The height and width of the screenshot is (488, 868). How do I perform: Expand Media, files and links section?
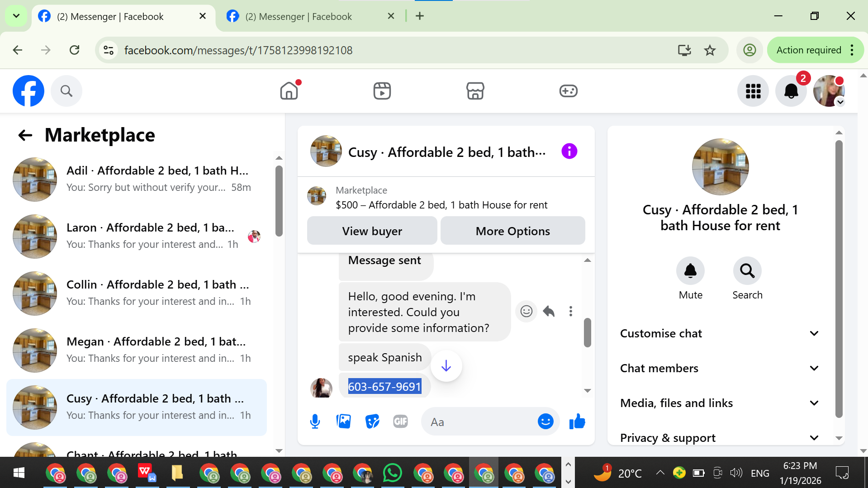[x=720, y=403]
